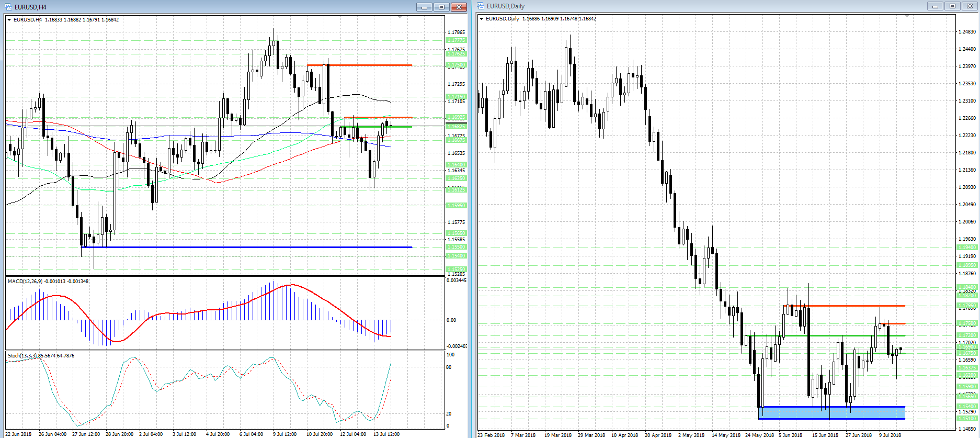Screen dimensions: 980x438
Task: Click the 10 Apr 2018 date label in Daily
Action: 624,435
